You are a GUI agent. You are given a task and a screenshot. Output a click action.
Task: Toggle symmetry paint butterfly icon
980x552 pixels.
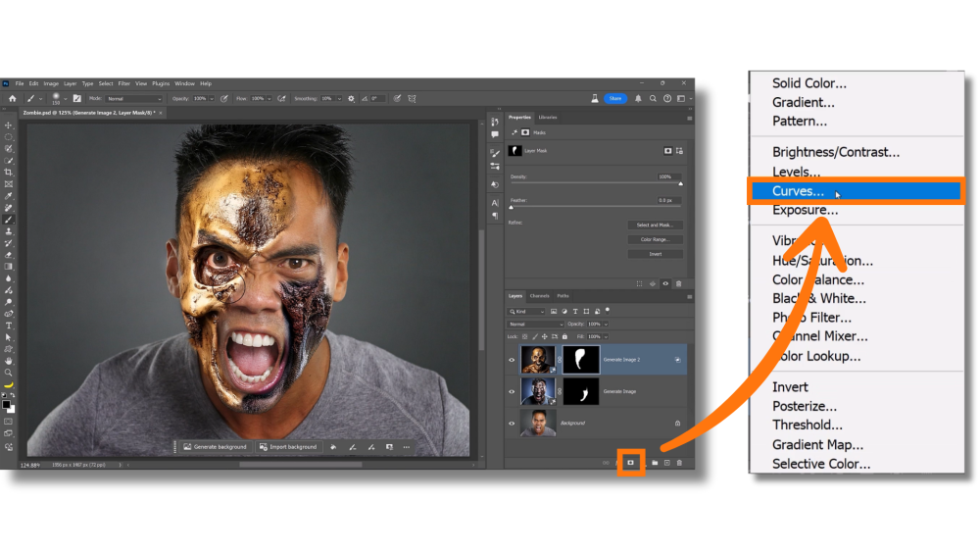pos(412,98)
